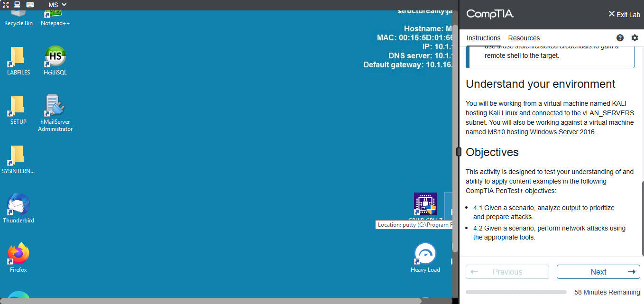The image size is (644, 304).
Task: Click the virtual keyboard icon in lab toolbar
Action: (29, 5)
